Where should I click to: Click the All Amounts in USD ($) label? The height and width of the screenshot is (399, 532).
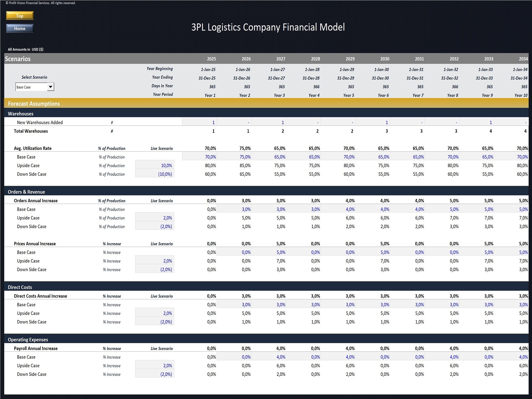pyautogui.click(x=26, y=49)
